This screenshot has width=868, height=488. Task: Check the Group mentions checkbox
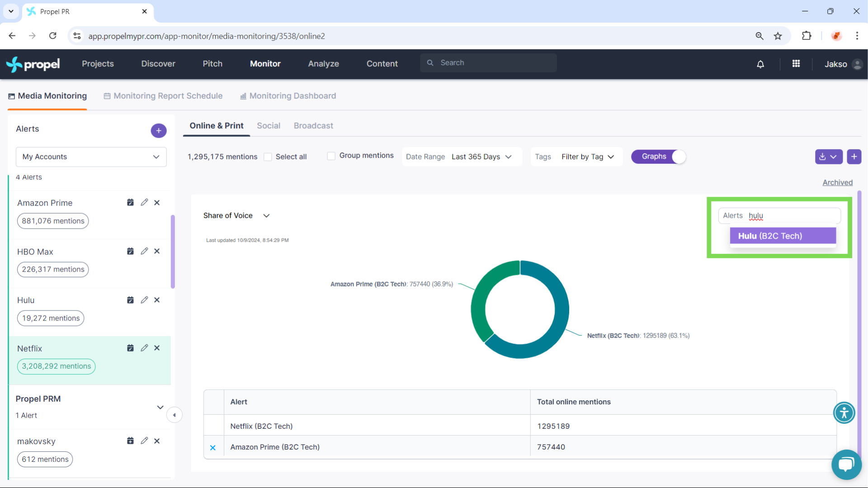pyautogui.click(x=331, y=156)
